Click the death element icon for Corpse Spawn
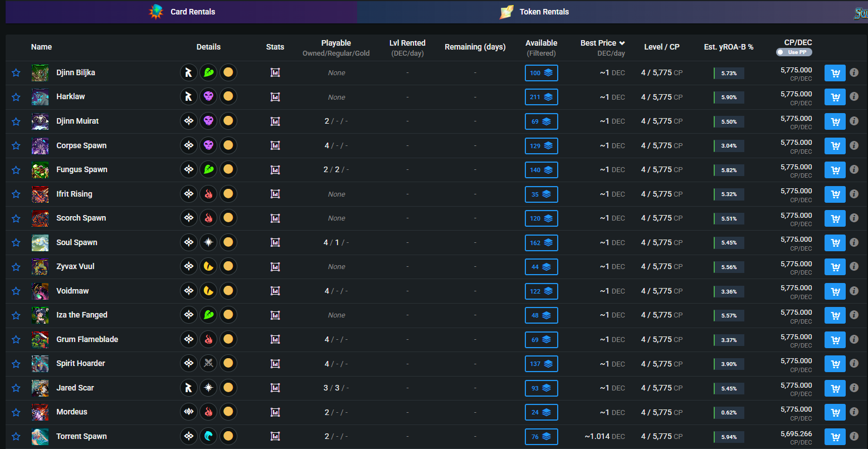868x449 pixels. [208, 145]
